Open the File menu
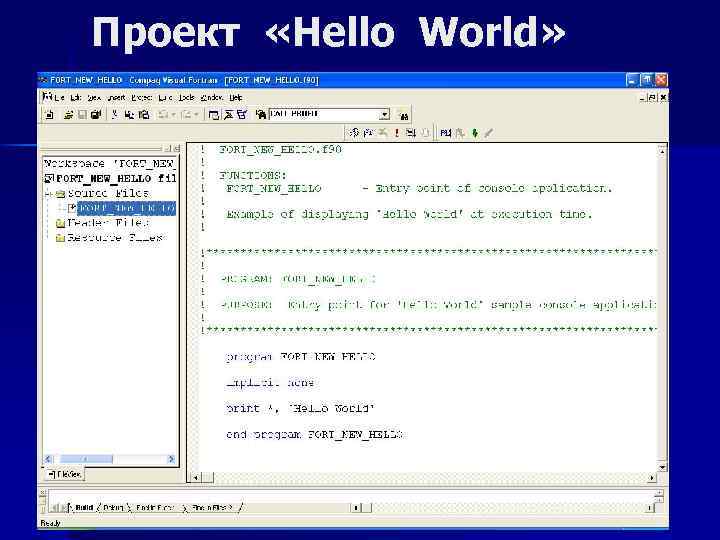The width and height of the screenshot is (720, 540). click(59, 98)
